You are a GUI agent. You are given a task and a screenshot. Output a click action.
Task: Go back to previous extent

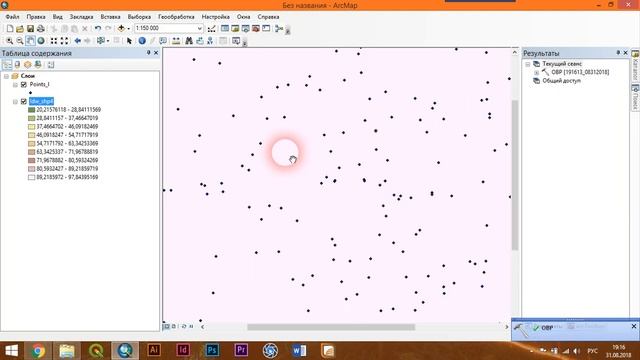tap(78, 41)
